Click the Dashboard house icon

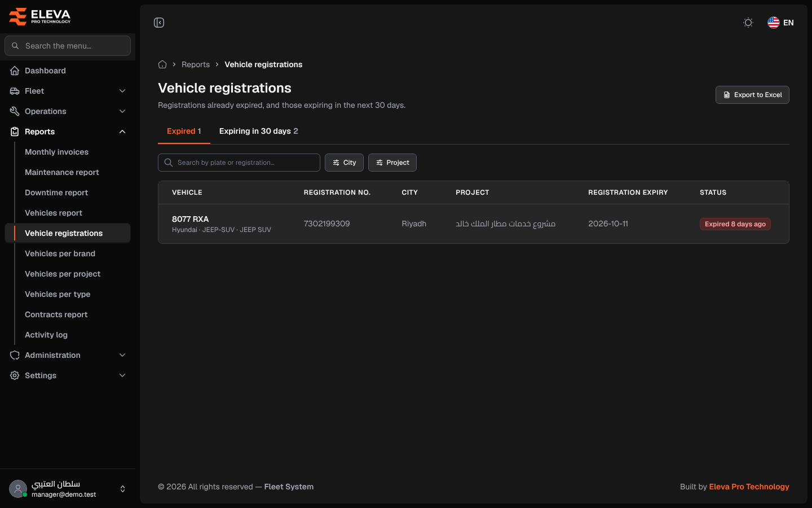[15, 71]
